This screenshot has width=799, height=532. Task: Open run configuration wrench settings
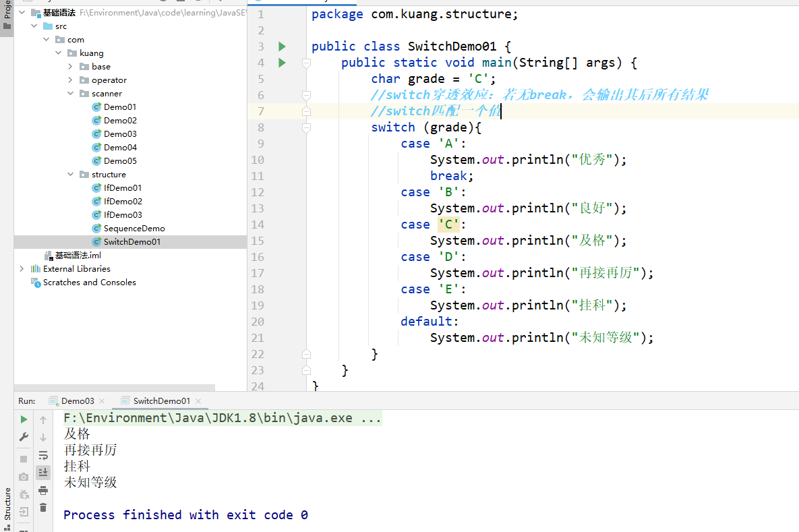click(24, 437)
